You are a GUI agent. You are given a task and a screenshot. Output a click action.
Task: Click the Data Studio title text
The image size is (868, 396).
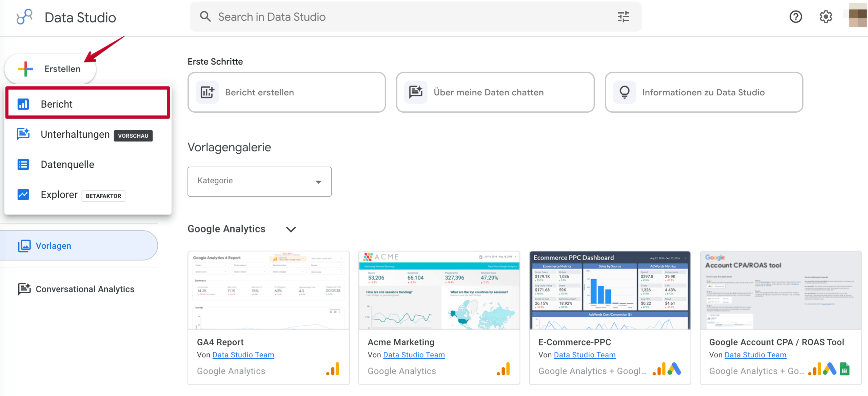point(80,17)
